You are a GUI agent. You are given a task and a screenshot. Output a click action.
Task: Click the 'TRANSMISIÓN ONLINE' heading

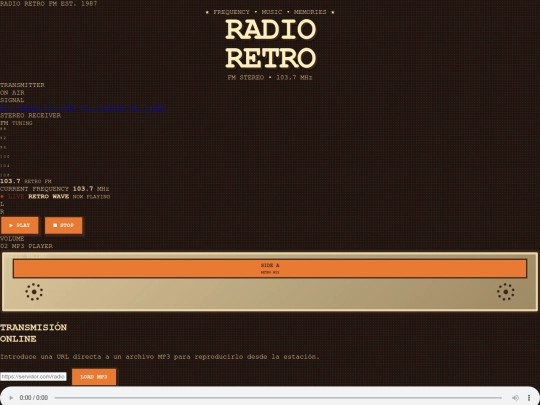33,333
